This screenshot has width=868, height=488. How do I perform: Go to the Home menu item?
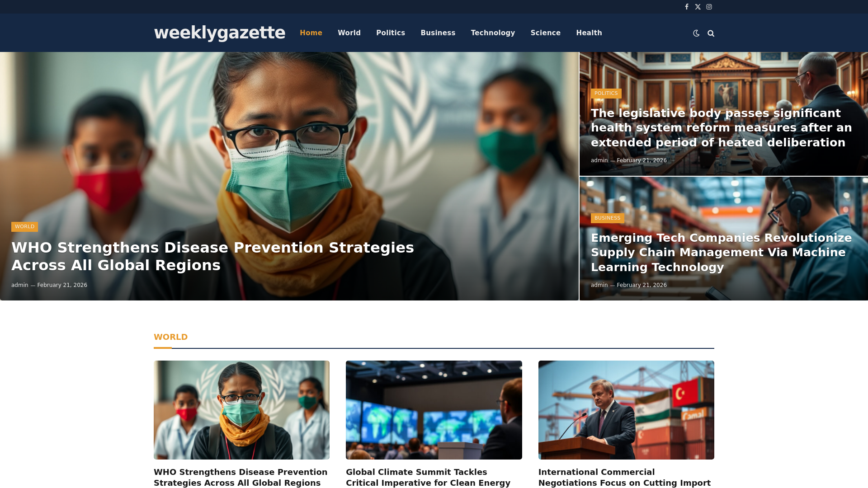311,33
